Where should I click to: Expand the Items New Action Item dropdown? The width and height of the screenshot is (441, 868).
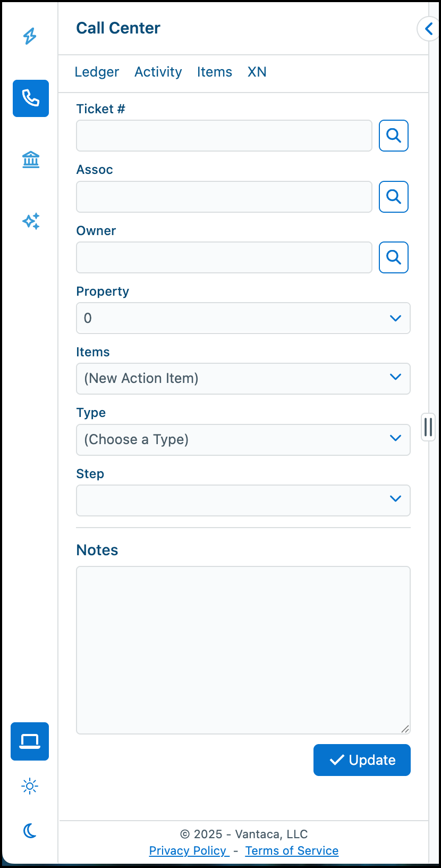[x=243, y=379]
